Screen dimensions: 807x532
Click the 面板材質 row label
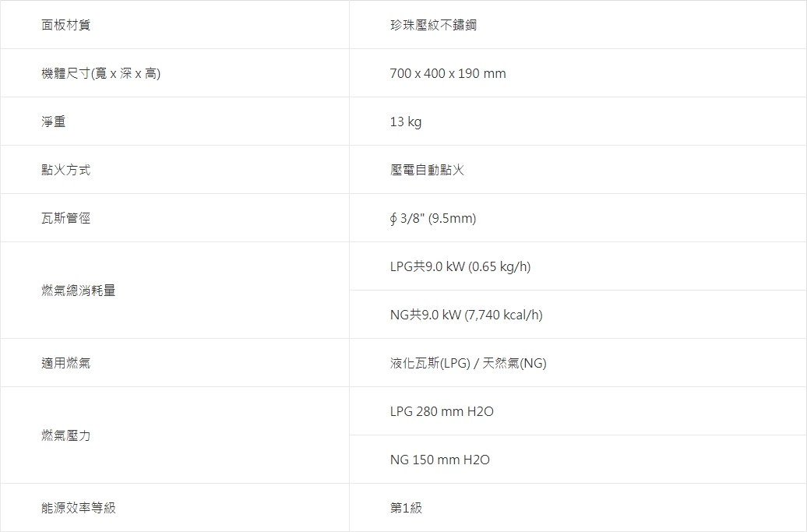(x=66, y=25)
